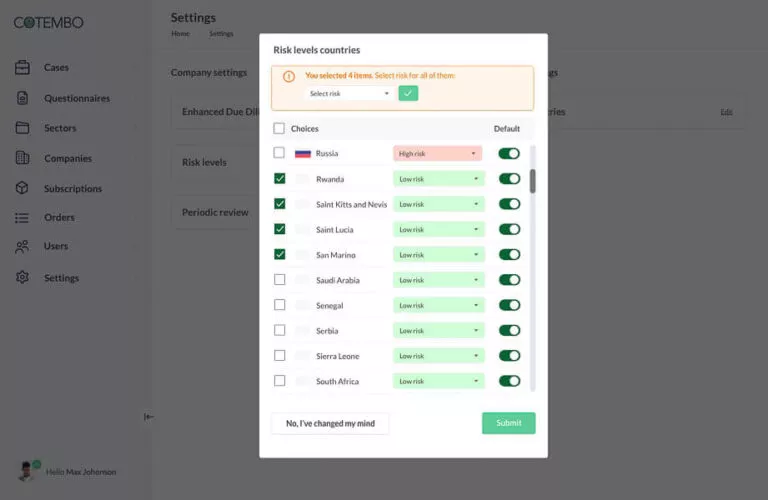The width and height of the screenshot is (768, 500).
Task: Toggle the default switch for South Africa
Action: point(509,381)
